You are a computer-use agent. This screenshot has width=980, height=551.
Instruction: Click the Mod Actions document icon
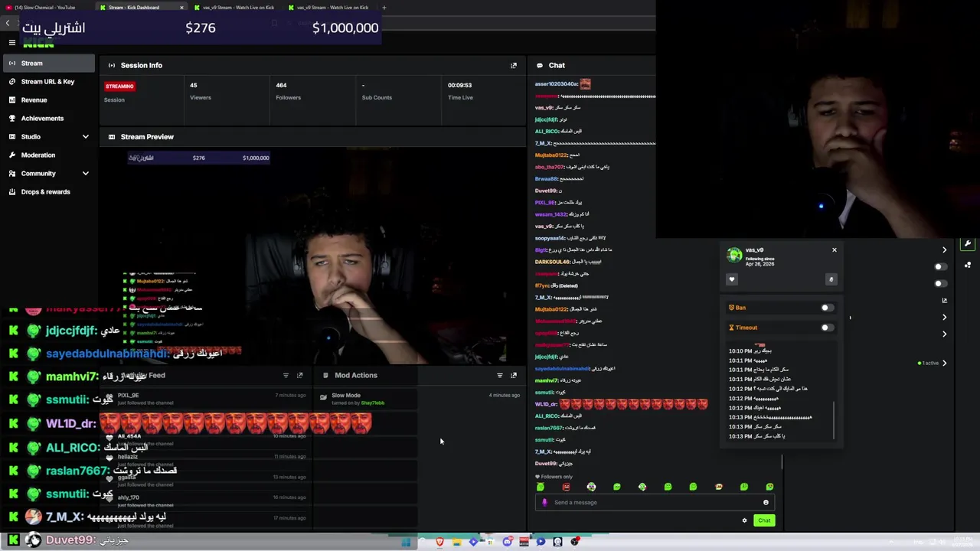(326, 376)
